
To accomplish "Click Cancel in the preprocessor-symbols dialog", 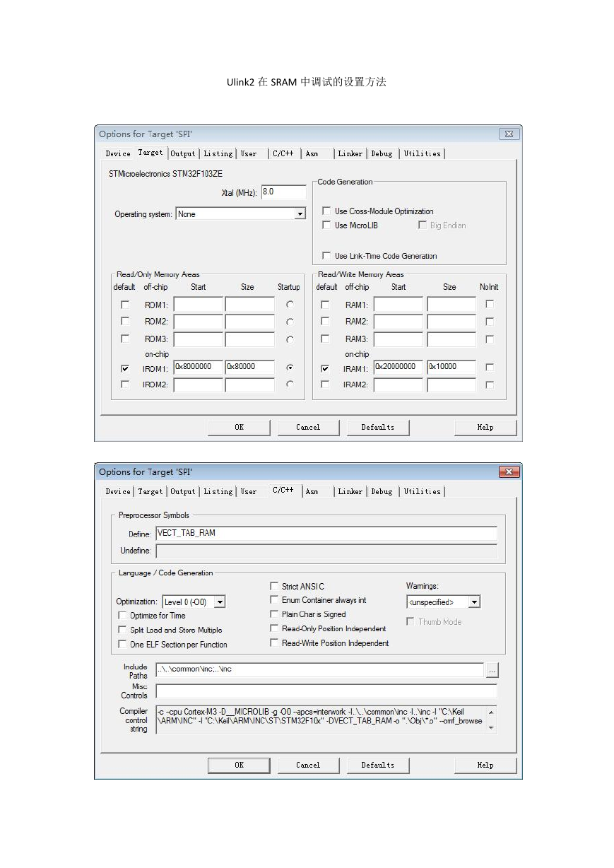I will tap(308, 765).
